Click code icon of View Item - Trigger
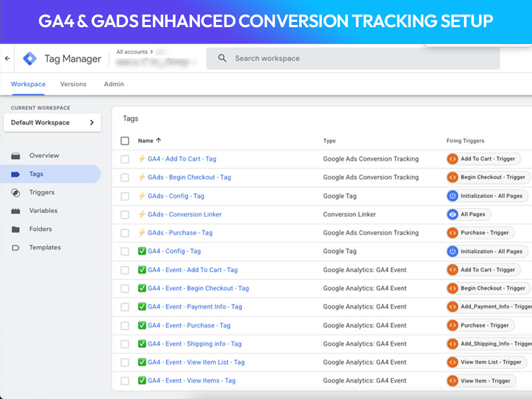This screenshot has width=532, height=399. pos(453,381)
